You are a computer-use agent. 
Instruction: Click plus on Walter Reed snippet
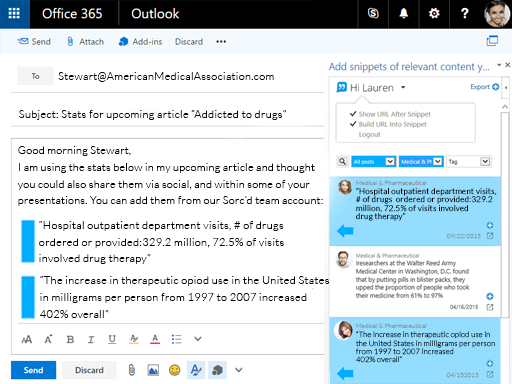(490, 296)
